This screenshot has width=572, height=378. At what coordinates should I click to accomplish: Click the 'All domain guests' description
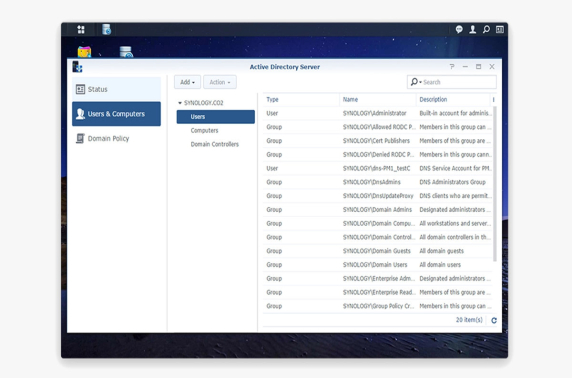coord(441,251)
